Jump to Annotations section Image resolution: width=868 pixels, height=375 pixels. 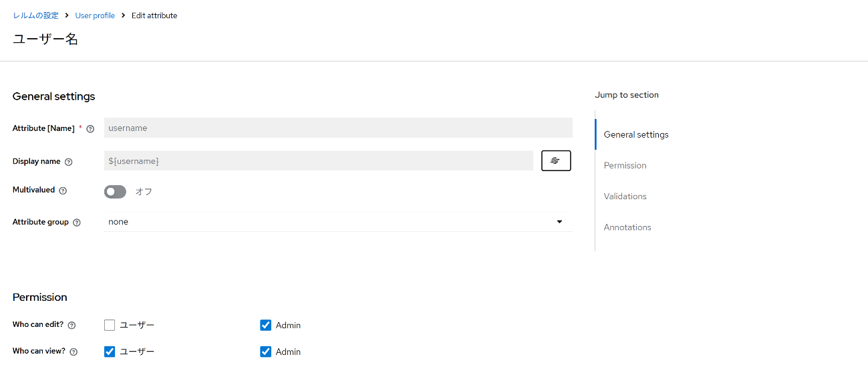pos(627,227)
